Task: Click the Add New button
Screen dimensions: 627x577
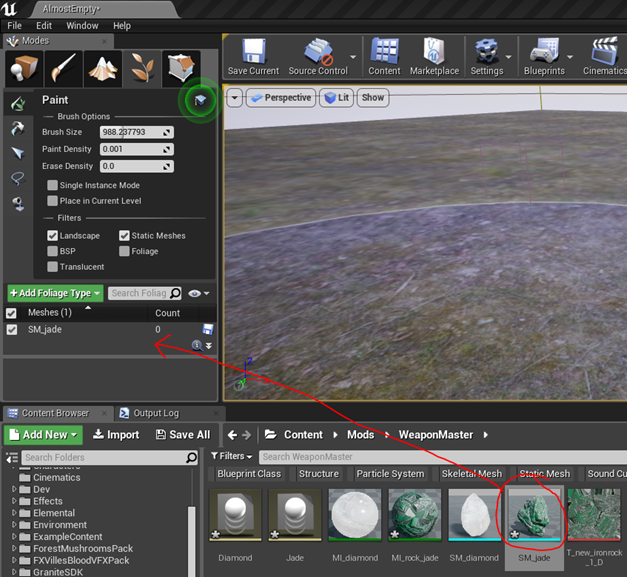Action: pos(42,435)
